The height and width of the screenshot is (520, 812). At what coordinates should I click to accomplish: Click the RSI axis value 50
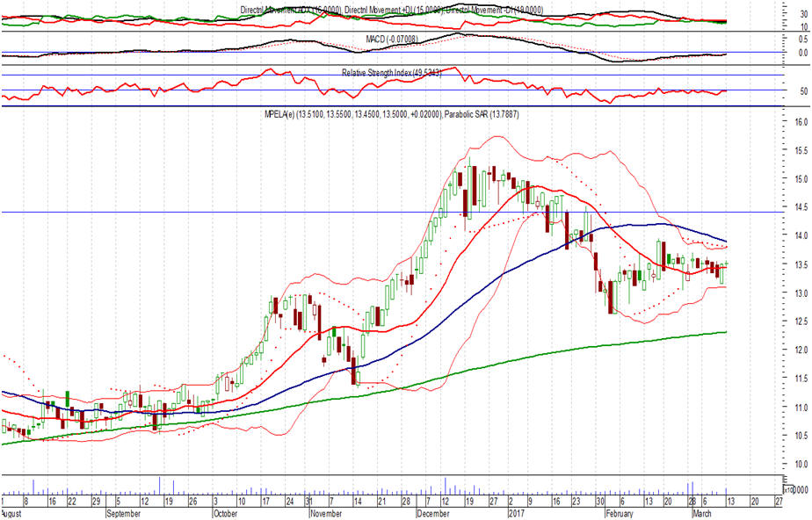[804, 91]
